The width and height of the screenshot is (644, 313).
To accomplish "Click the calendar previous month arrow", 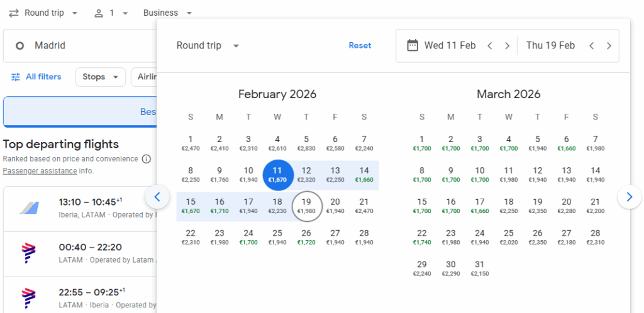I will [157, 197].
